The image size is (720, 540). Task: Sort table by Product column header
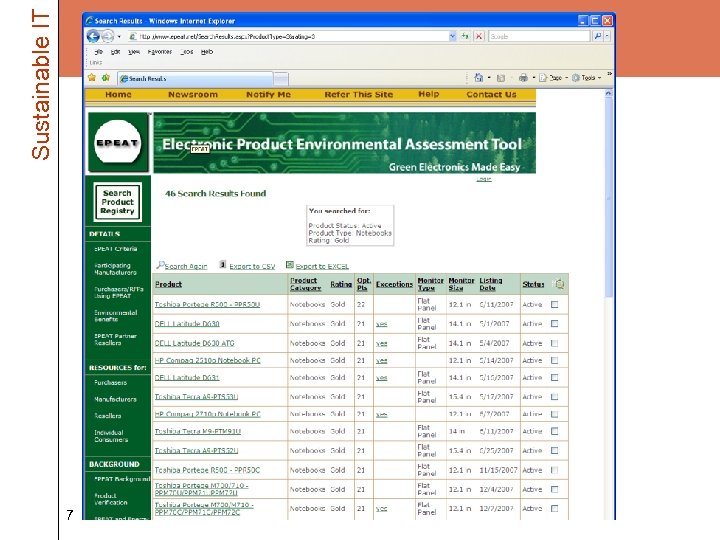click(x=168, y=284)
